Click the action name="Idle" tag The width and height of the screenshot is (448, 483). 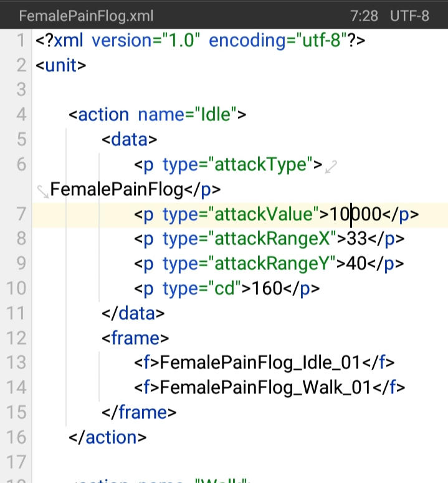[158, 115]
